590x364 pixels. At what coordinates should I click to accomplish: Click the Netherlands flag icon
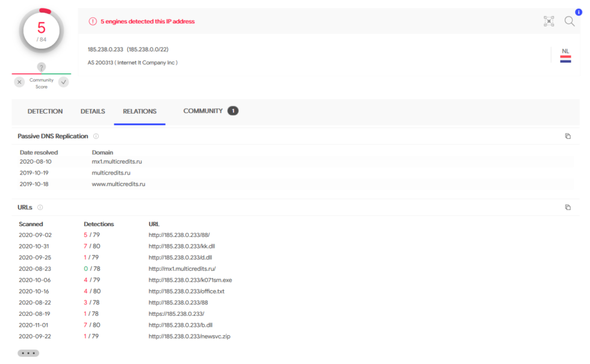(x=565, y=59)
